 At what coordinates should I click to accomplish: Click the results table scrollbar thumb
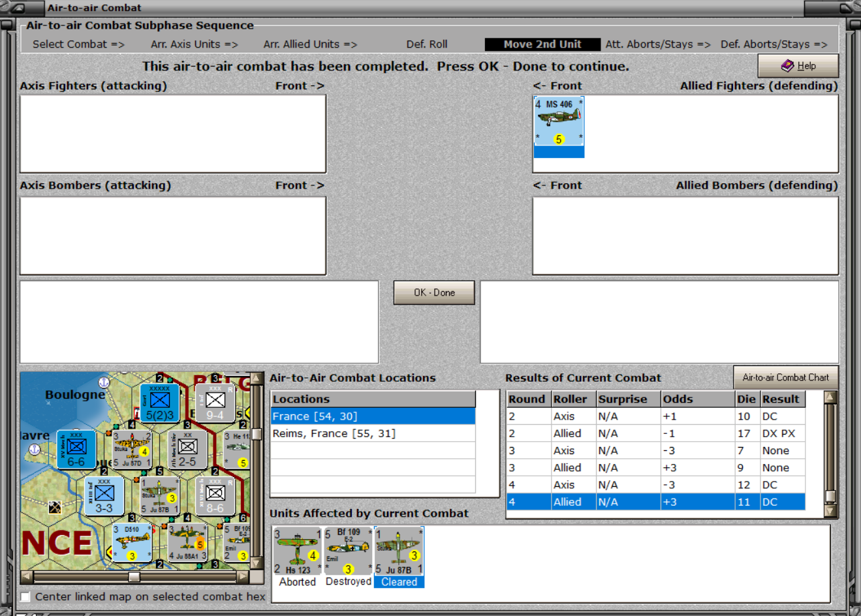click(830, 496)
